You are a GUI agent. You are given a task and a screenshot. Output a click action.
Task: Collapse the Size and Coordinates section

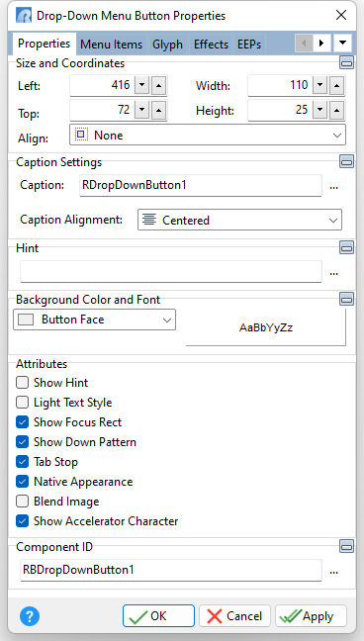click(347, 62)
